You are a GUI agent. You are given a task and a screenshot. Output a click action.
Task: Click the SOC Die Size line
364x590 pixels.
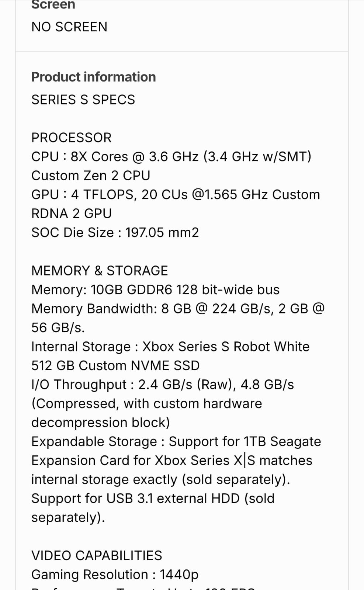coord(115,233)
